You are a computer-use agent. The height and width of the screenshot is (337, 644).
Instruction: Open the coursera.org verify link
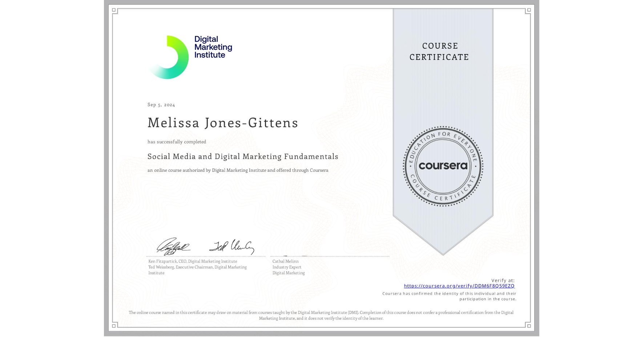pos(459,286)
